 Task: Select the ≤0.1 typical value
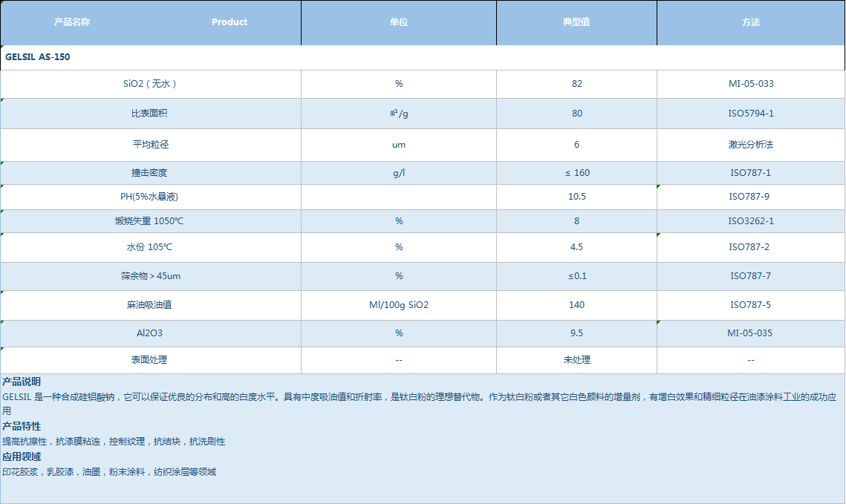[577, 277]
